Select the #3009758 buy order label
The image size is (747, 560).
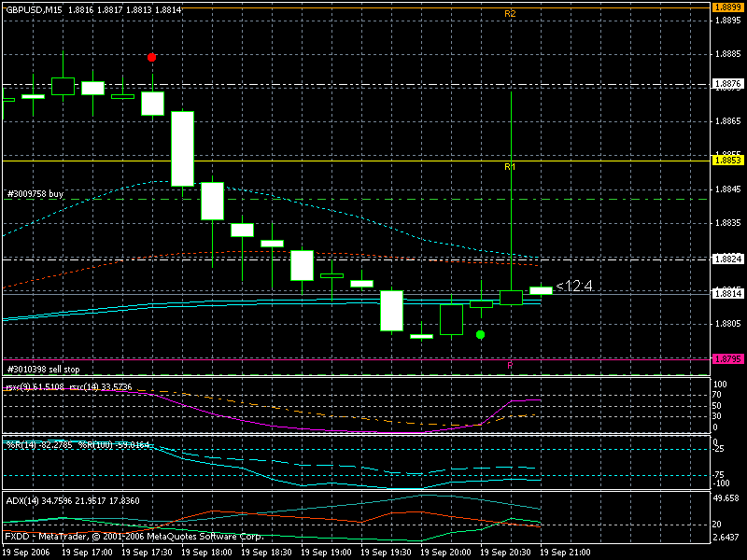[35, 194]
